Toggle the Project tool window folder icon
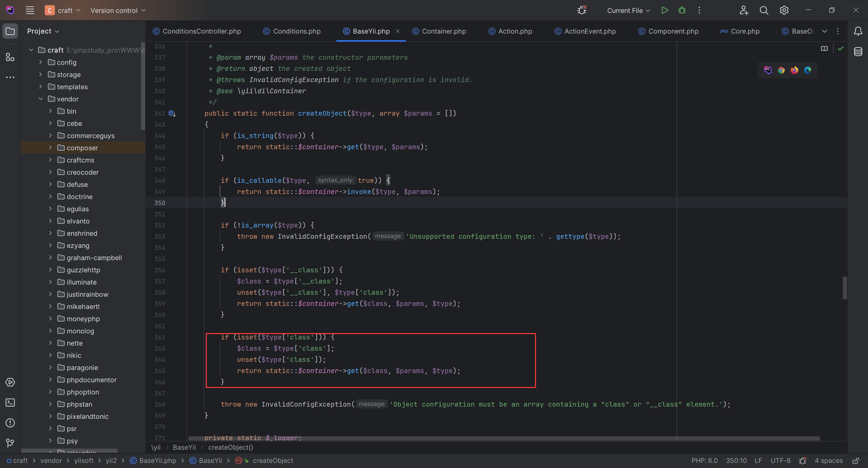 pyautogui.click(x=10, y=31)
